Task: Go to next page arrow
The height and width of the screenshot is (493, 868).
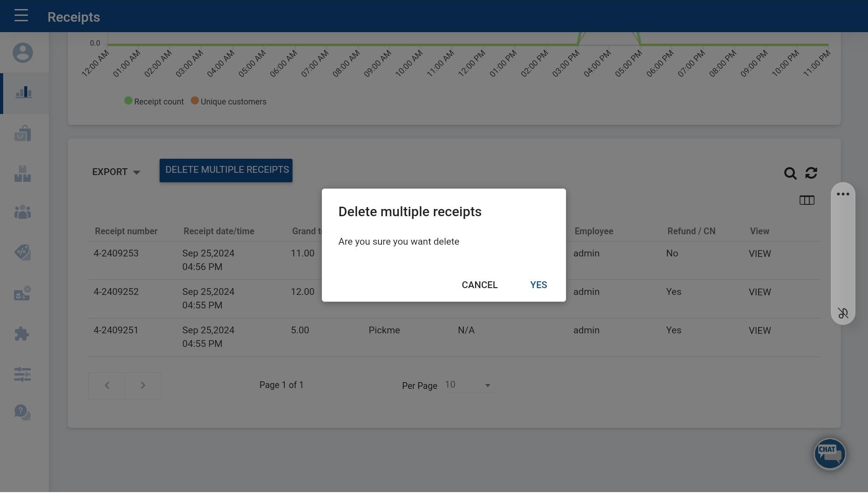Action: point(143,386)
